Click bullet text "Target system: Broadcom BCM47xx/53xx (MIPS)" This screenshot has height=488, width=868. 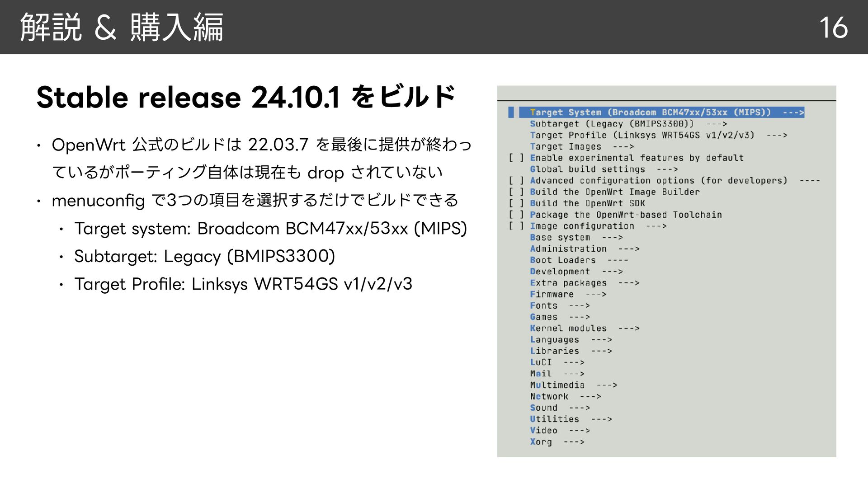pyautogui.click(x=271, y=229)
